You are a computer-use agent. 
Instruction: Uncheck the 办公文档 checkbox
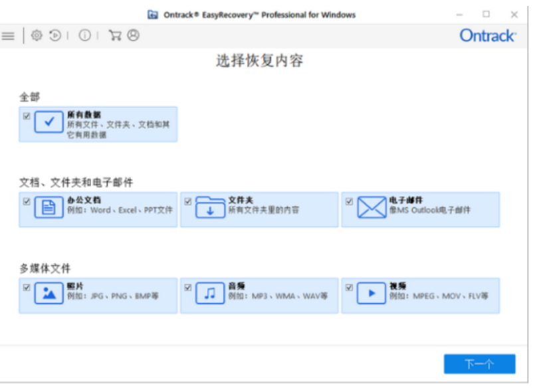pyautogui.click(x=27, y=201)
